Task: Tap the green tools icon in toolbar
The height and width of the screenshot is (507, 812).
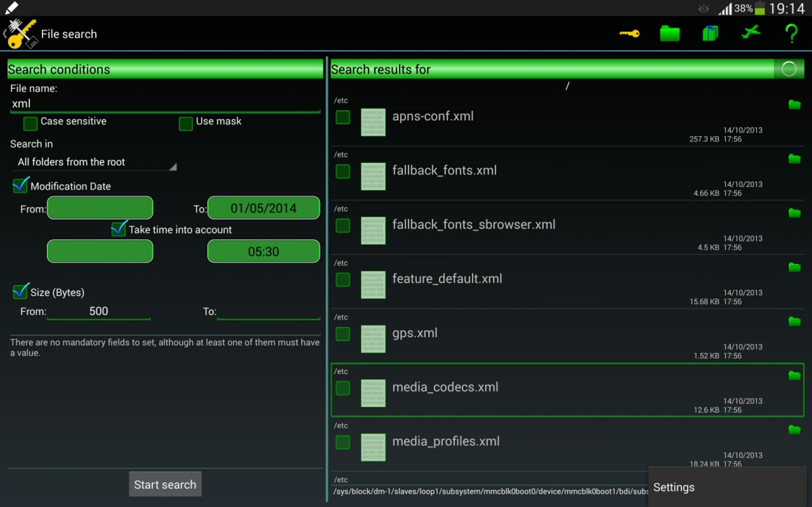Action: coord(750,33)
